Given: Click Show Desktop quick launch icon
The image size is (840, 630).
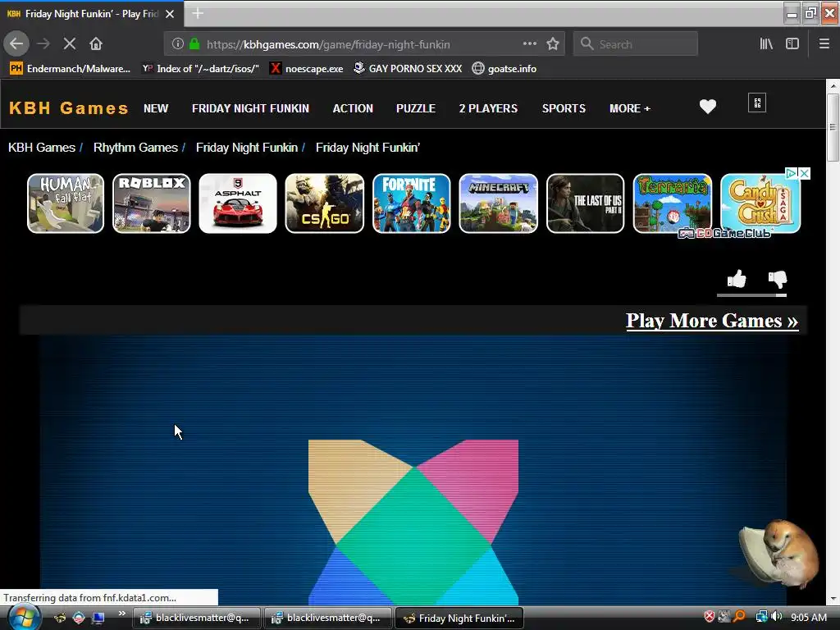Looking at the screenshot, I should point(98,618).
